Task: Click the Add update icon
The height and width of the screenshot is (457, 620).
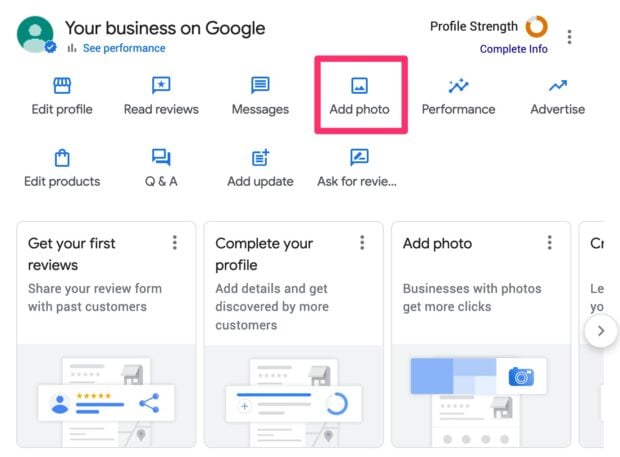Action: click(x=260, y=158)
